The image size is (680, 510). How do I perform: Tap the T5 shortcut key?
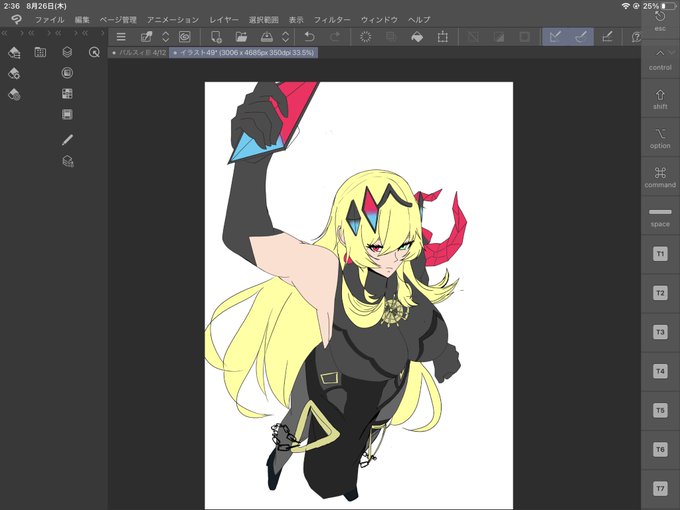click(660, 410)
